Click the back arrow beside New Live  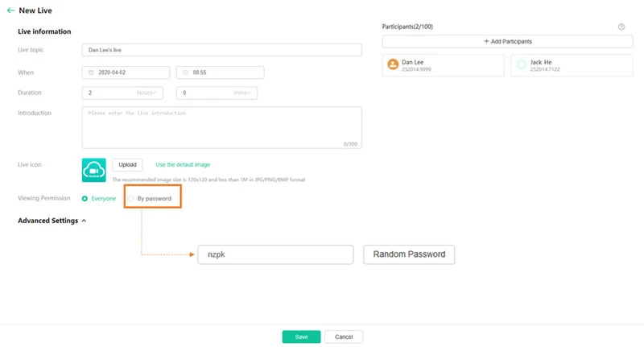[x=10, y=10]
